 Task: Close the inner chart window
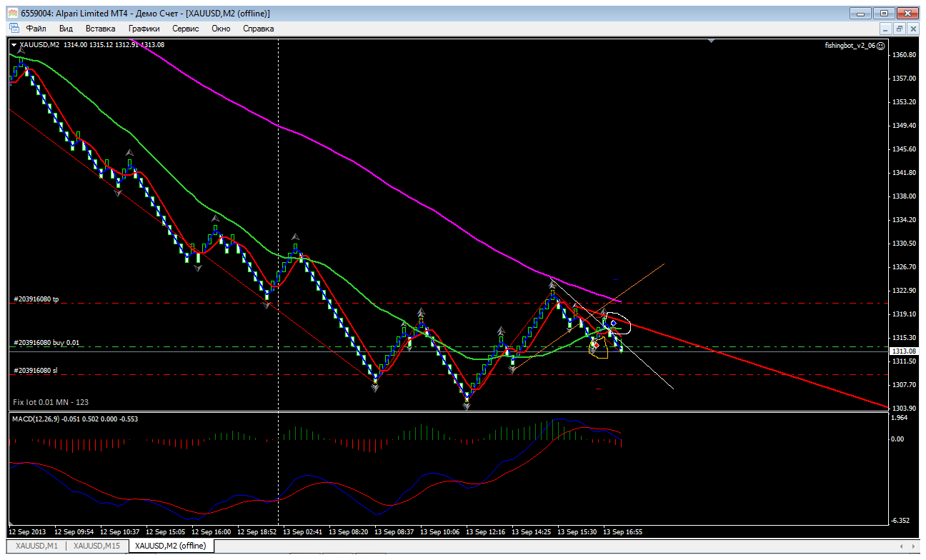point(912,29)
